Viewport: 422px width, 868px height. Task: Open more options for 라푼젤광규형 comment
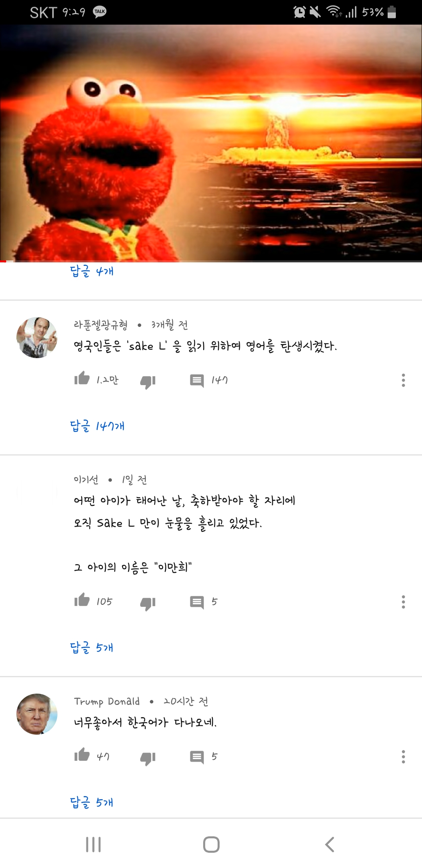coord(403,380)
